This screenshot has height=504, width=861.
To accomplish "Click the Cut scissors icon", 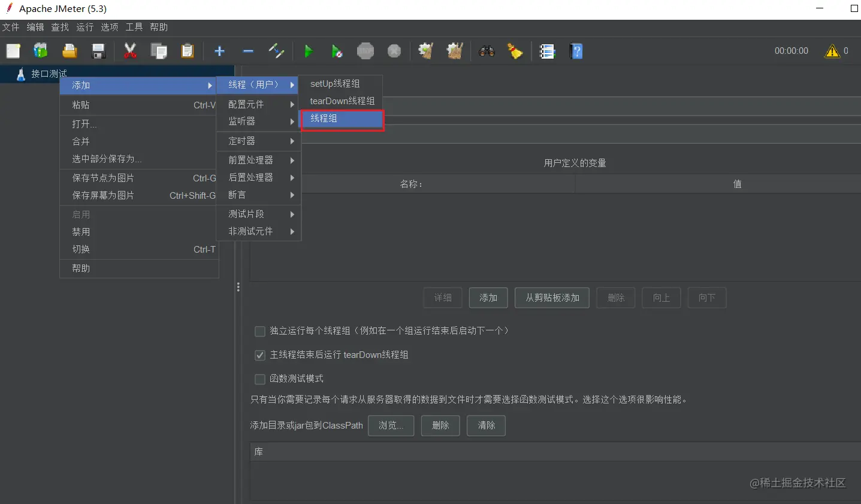I will (x=130, y=51).
